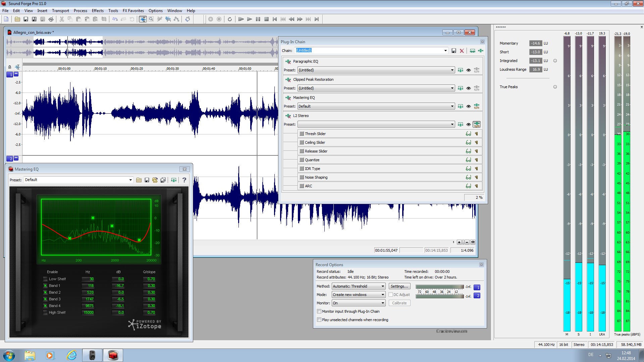Click the Clipped Peak Restoration plugin icon
This screenshot has width=644, height=362.
pos(288,79)
